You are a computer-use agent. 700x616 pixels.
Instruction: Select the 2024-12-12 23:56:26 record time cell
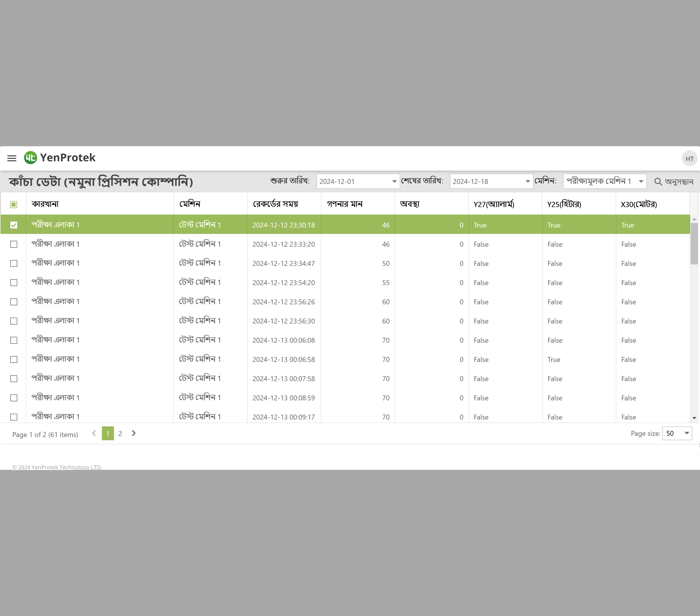(284, 302)
